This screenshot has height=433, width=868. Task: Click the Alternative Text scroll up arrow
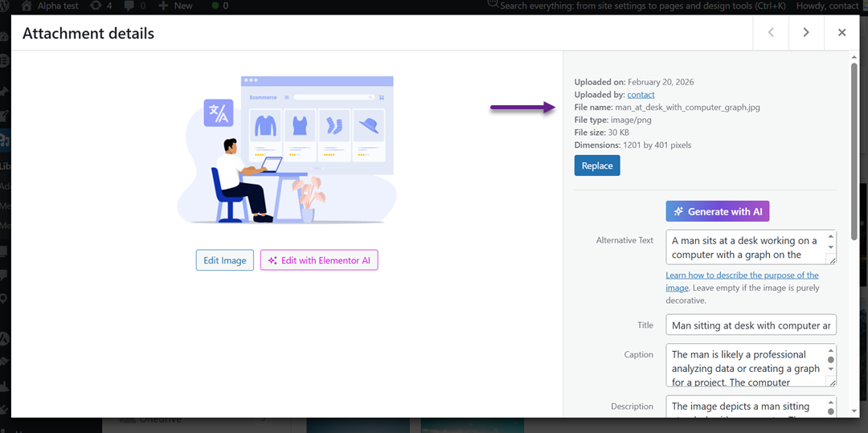click(830, 236)
